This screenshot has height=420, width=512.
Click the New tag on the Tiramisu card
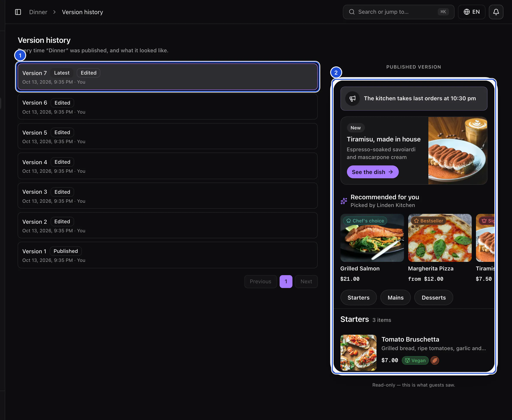[356, 128]
